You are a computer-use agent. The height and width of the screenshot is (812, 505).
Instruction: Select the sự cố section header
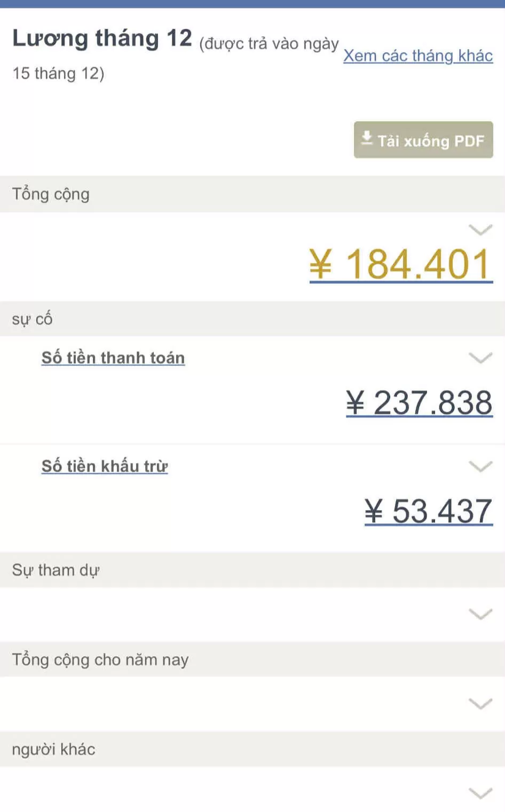coord(32,319)
